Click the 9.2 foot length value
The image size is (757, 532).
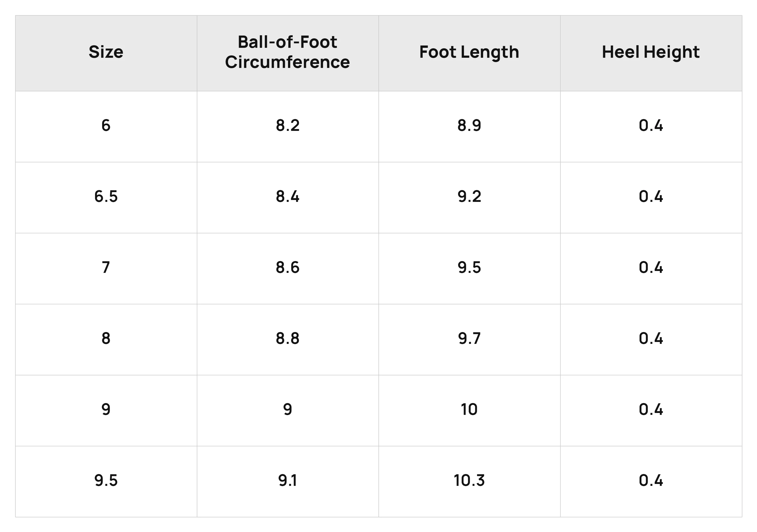point(469,197)
